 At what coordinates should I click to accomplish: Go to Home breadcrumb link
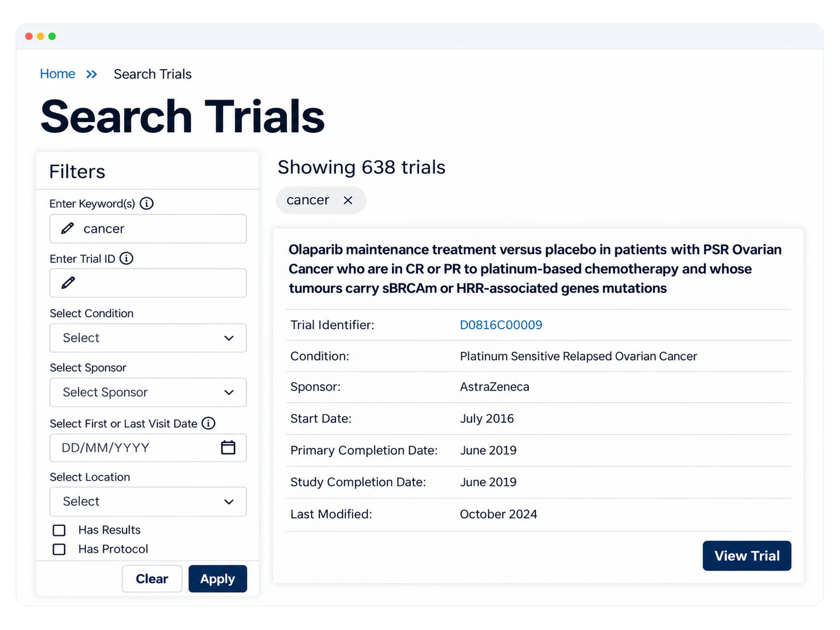pos(58,74)
